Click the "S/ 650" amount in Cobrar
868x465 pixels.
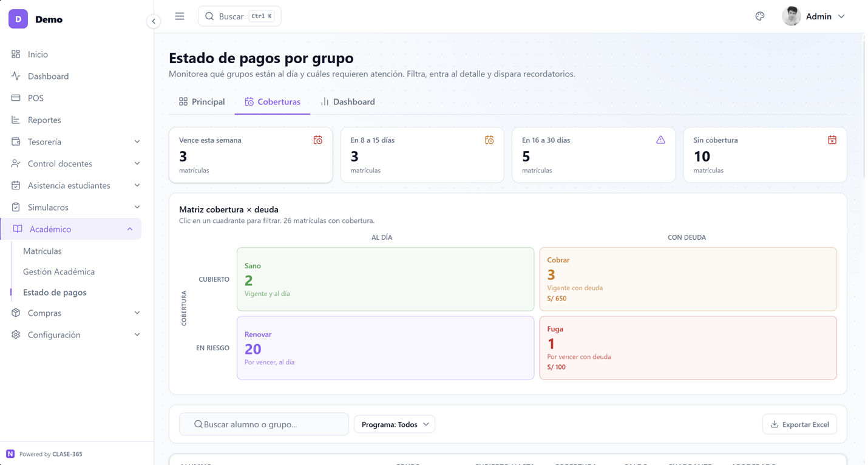tap(557, 299)
